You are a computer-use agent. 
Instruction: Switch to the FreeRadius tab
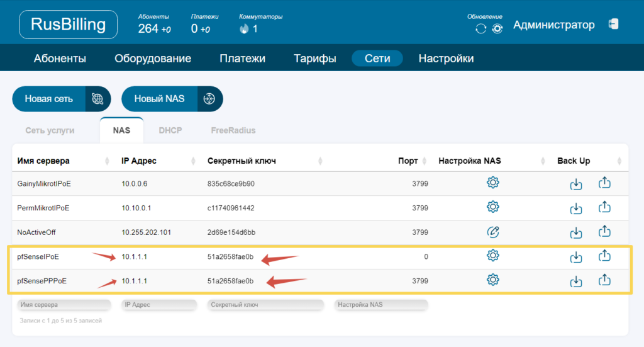(x=233, y=130)
